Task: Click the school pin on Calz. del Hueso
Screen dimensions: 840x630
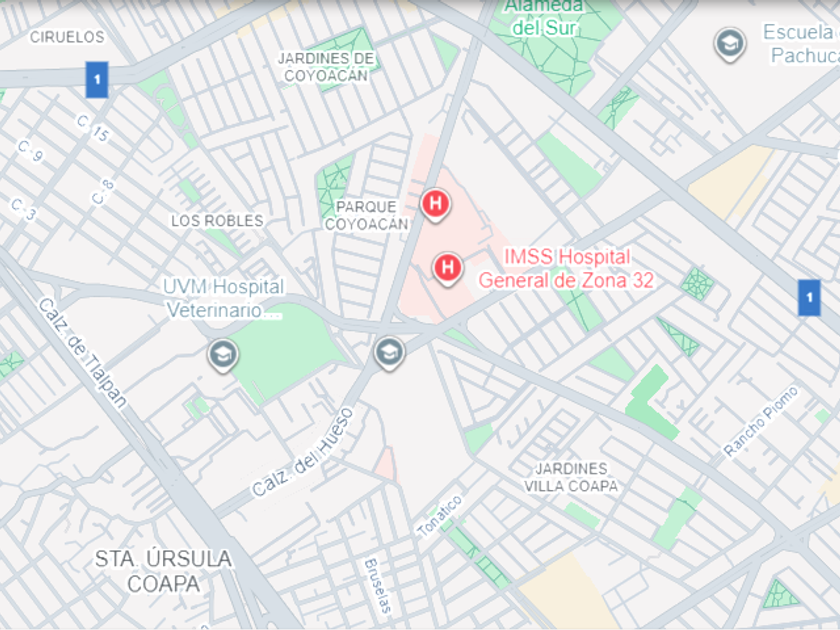Action: (389, 354)
